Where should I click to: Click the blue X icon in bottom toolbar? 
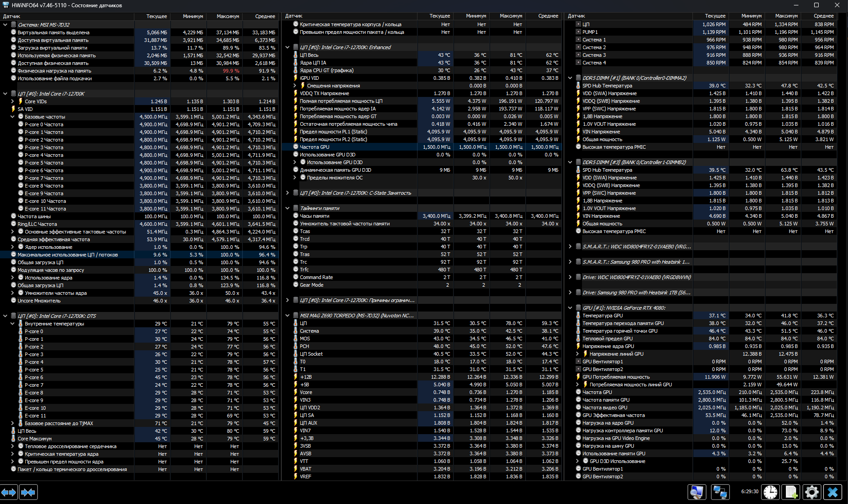833,492
